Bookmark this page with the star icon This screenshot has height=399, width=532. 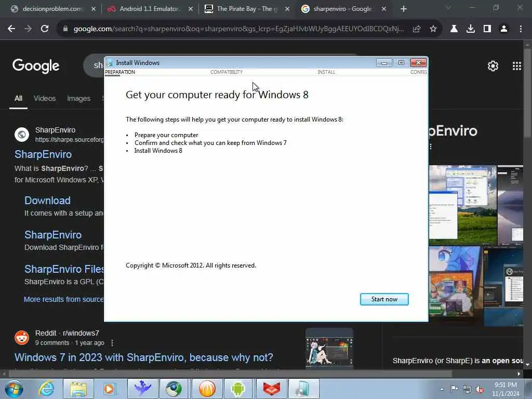click(433, 29)
